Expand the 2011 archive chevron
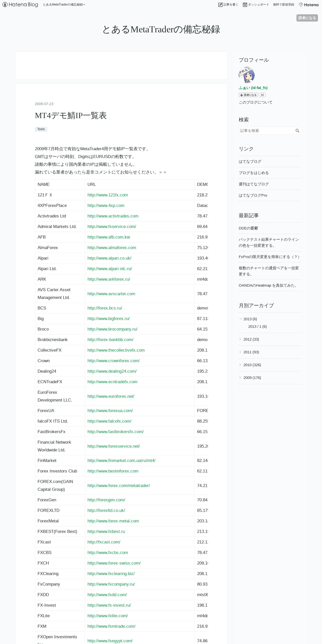 point(240,352)
